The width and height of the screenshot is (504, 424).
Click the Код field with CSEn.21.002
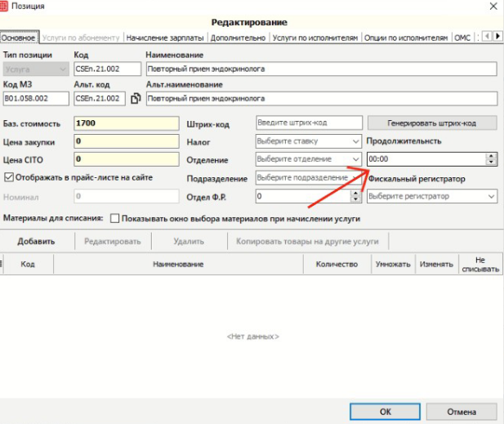tap(107, 69)
